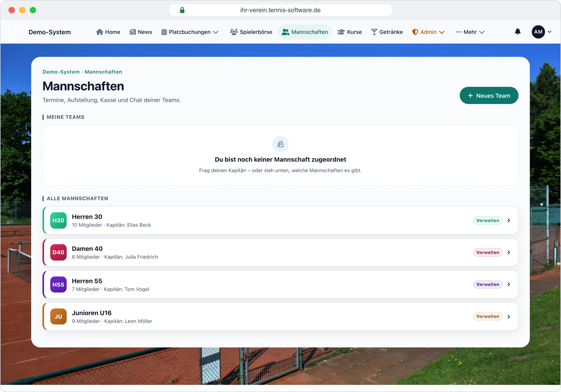Click the Damen 40 team name
This screenshot has width=561, height=392.
87,249
